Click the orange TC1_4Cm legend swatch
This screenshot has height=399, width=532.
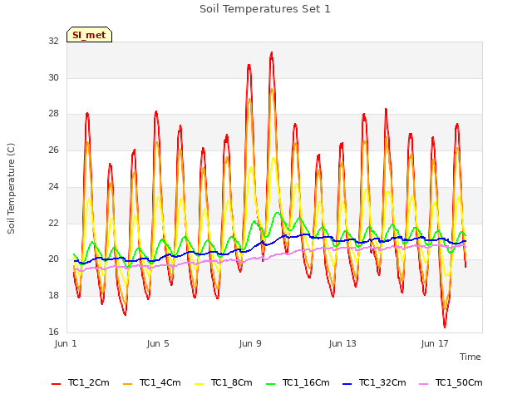pyautogui.click(x=127, y=384)
